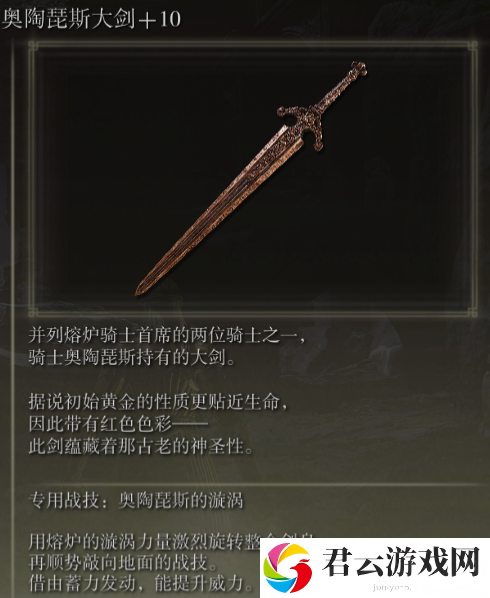Screen dimensions: 490x598
Task: Click the ornate top-left corner of the image frame
Action: 34,46
